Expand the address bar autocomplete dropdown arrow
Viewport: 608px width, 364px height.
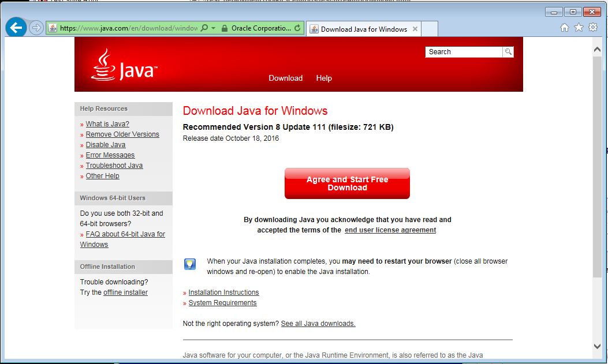point(213,28)
